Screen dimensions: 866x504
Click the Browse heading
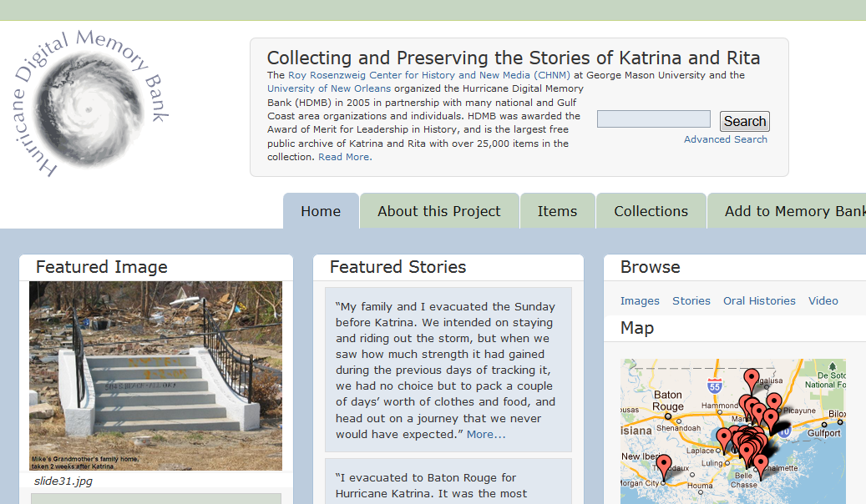point(650,267)
